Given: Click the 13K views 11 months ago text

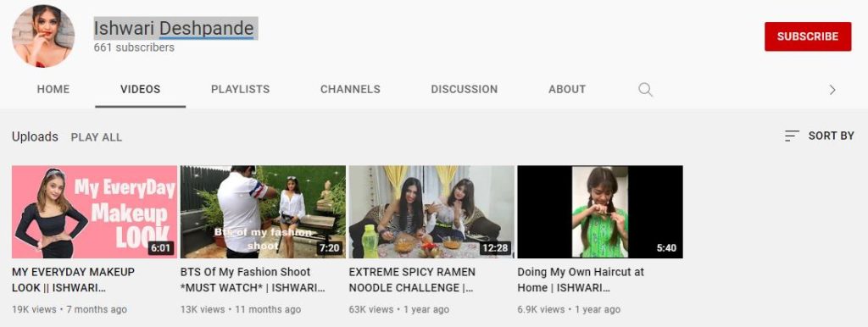Looking at the screenshot, I should [x=241, y=309].
